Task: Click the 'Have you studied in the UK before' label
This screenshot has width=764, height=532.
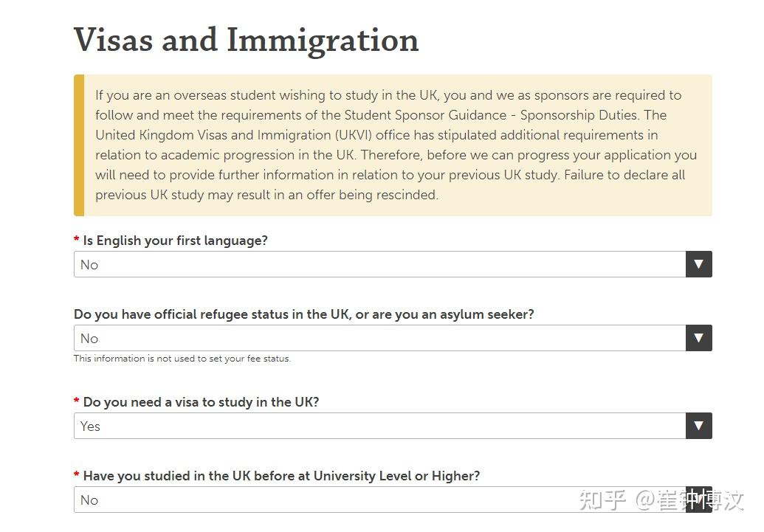Action: 281,476
